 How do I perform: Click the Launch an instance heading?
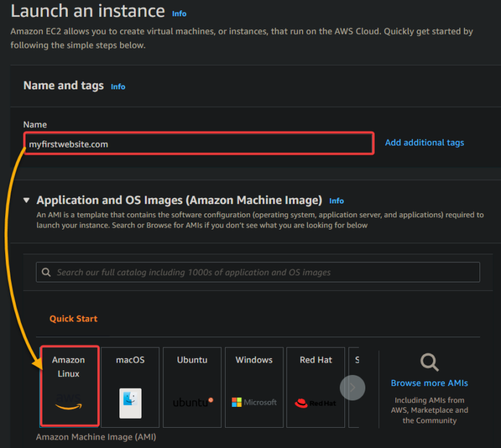pos(88,11)
